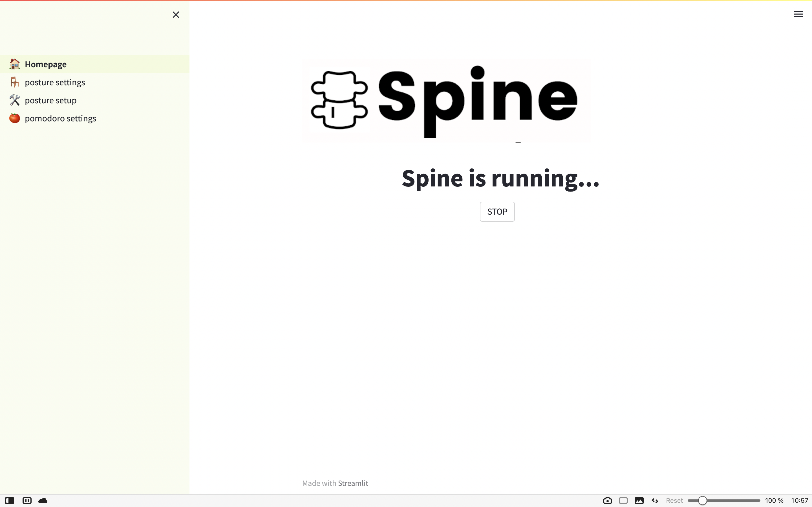Click the zoom slider handle
Screen dimensions: 812x507
click(x=702, y=501)
